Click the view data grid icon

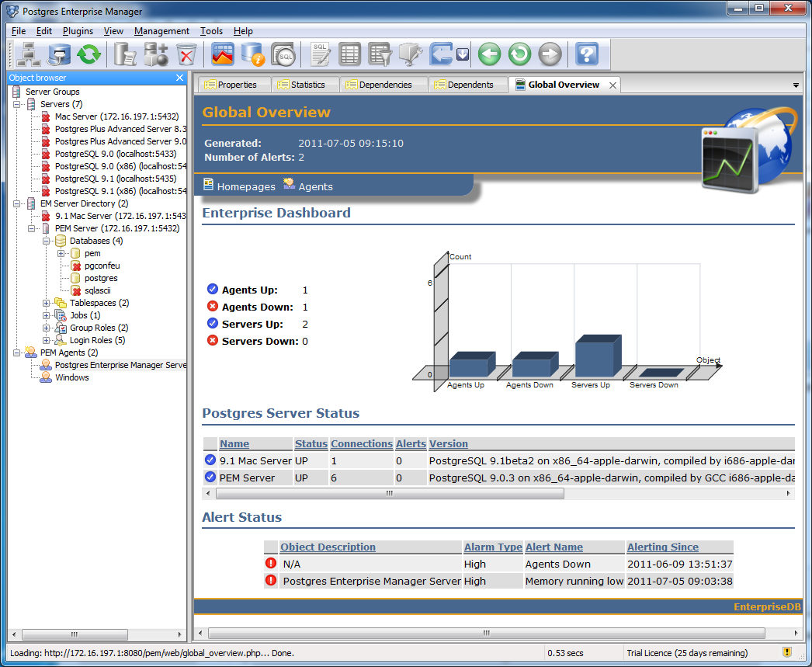click(349, 54)
